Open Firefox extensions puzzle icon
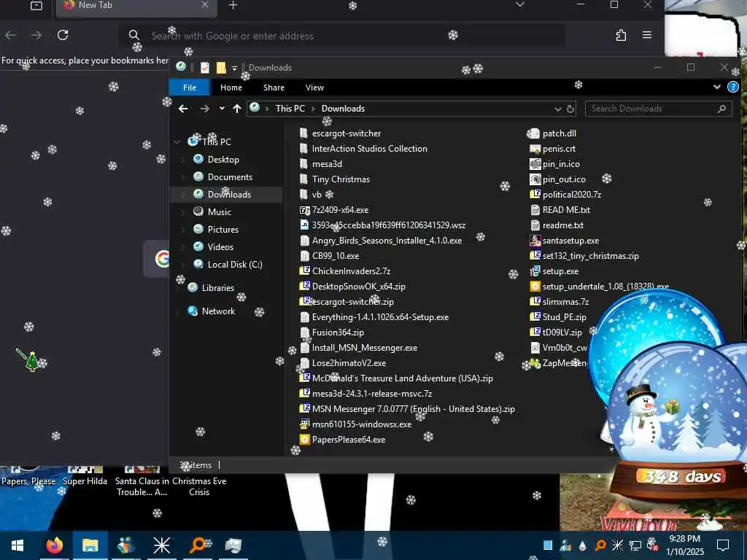747x560 pixels. tap(621, 35)
